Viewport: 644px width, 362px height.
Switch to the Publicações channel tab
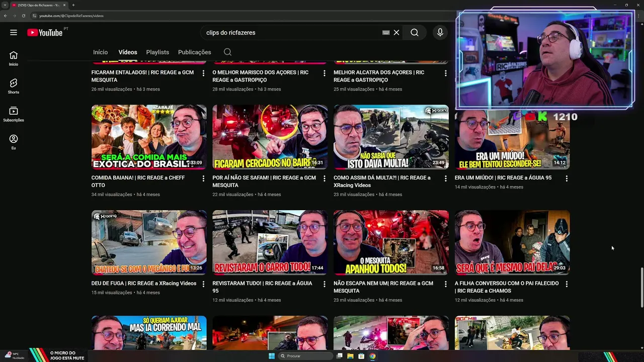(195, 52)
